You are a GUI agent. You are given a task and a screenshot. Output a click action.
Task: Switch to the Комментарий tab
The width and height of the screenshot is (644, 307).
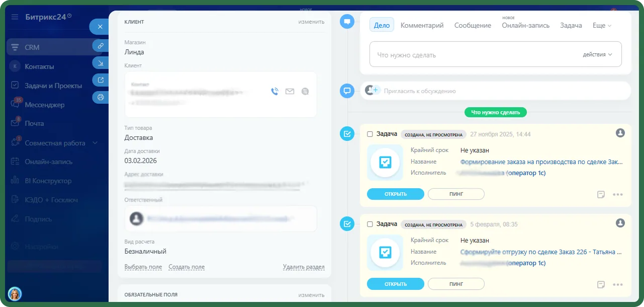[x=422, y=25]
